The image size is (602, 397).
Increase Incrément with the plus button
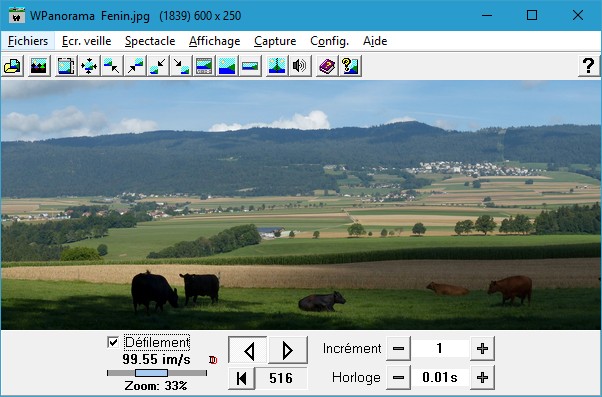click(482, 349)
